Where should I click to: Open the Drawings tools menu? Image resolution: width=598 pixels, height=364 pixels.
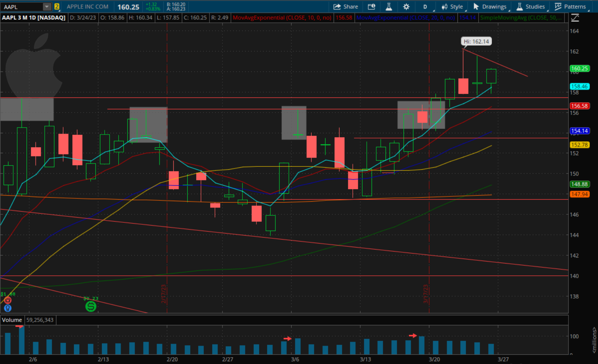[490, 7]
